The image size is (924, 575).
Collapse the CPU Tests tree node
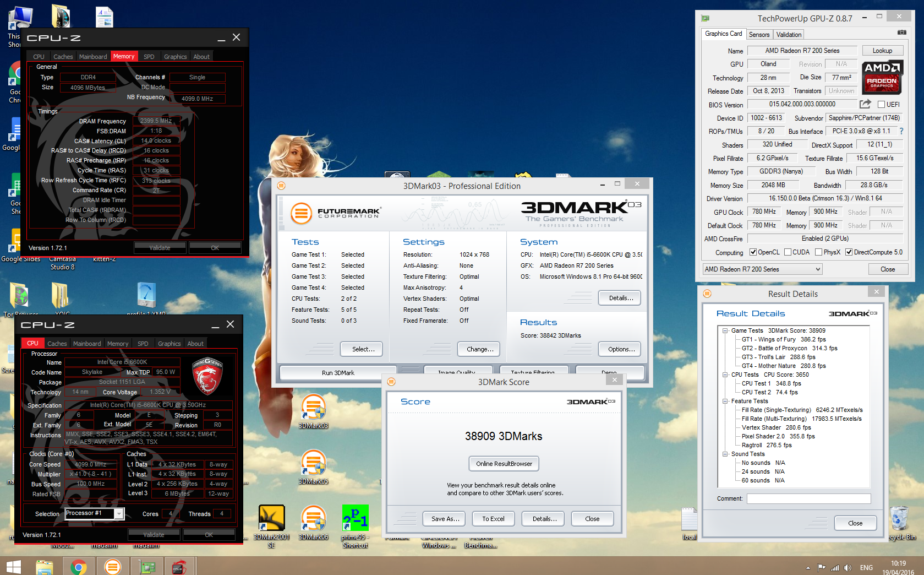coord(725,375)
